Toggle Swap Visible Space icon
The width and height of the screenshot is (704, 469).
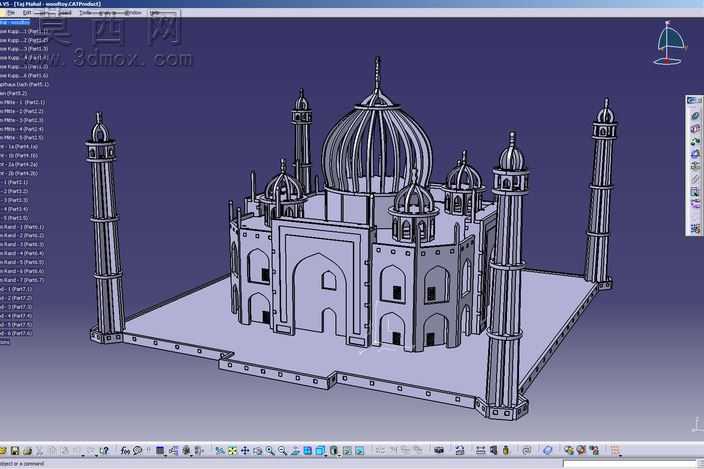360,451
